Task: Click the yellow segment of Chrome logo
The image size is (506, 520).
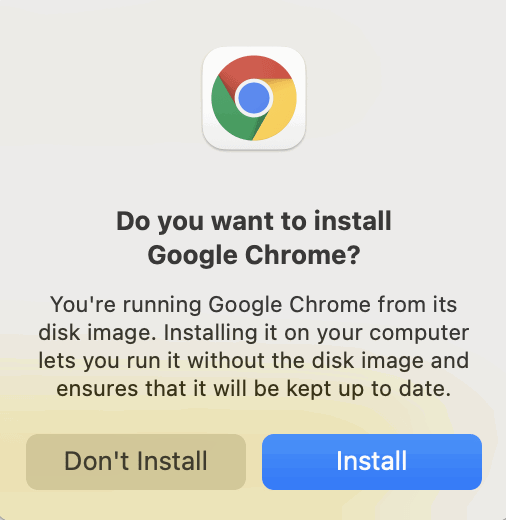Action: 278,110
